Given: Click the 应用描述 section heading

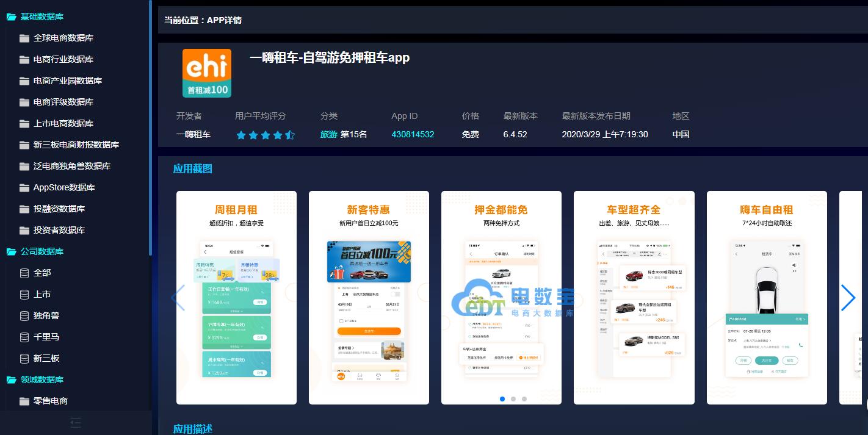Looking at the screenshot, I should 193,429.
